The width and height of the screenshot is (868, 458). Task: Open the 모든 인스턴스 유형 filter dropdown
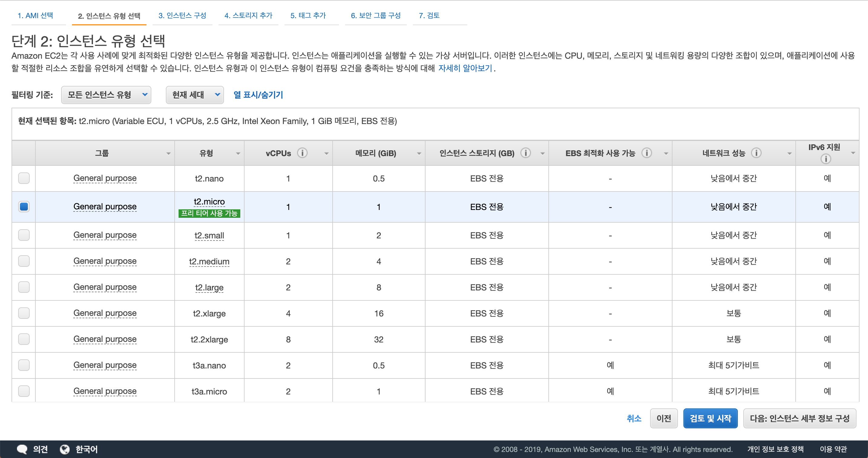(x=106, y=95)
